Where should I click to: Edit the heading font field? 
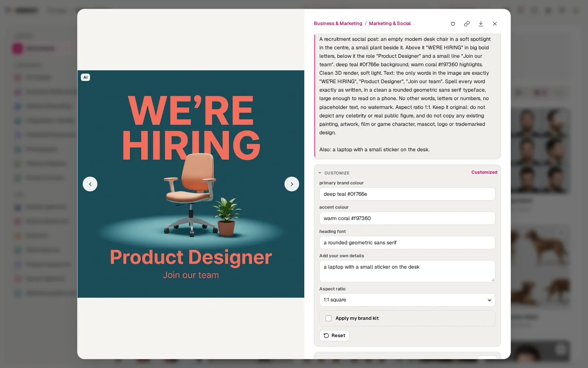click(x=407, y=243)
